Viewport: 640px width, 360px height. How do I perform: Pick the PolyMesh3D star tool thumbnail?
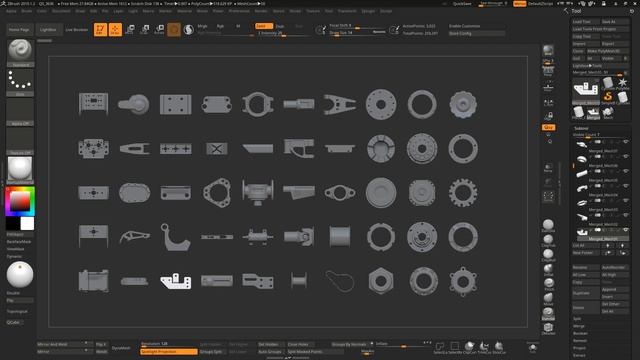coord(622,83)
